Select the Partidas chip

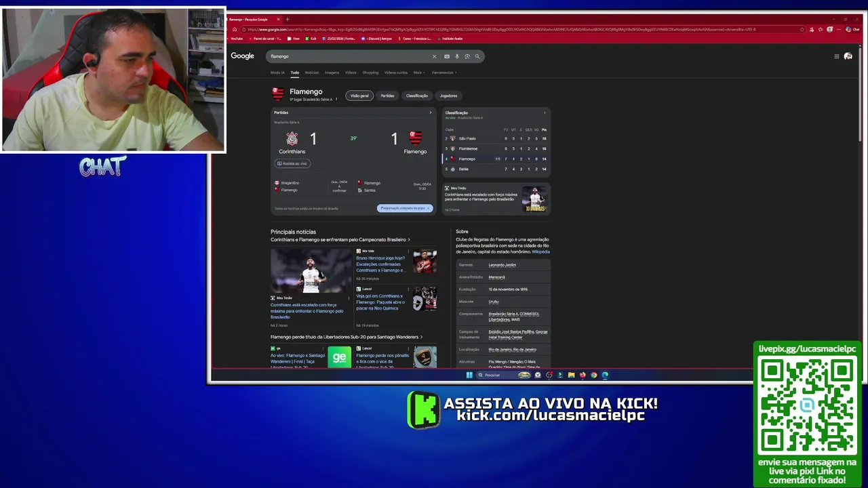click(387, 96)
